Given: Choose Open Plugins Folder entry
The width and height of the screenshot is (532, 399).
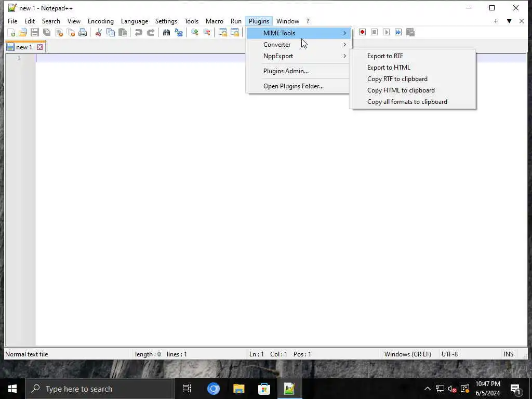Looking at the screenshot, I should tap(298, 86).
